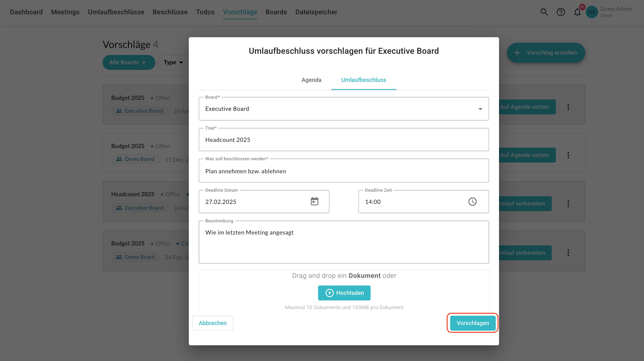Open the notifications bell

577,12
